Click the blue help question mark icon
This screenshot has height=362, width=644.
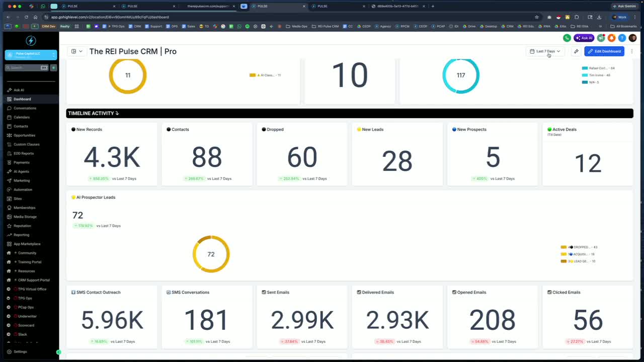pos(622,38)
